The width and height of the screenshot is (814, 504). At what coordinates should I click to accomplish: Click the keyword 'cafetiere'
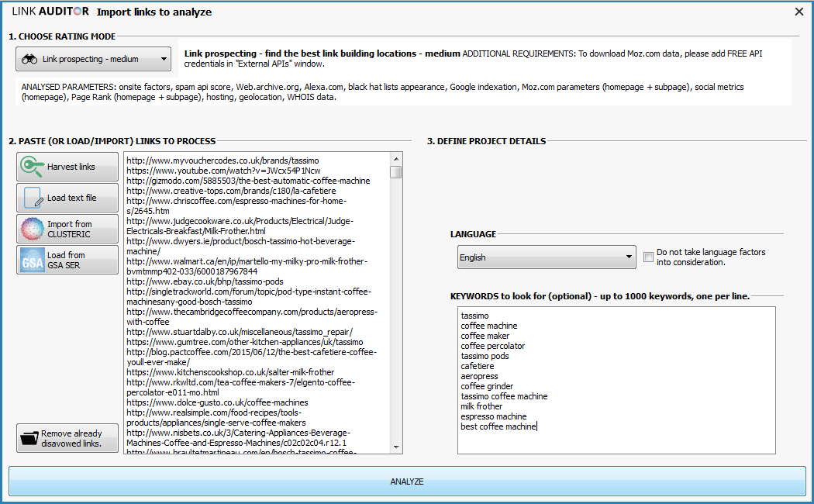[477, 366]
